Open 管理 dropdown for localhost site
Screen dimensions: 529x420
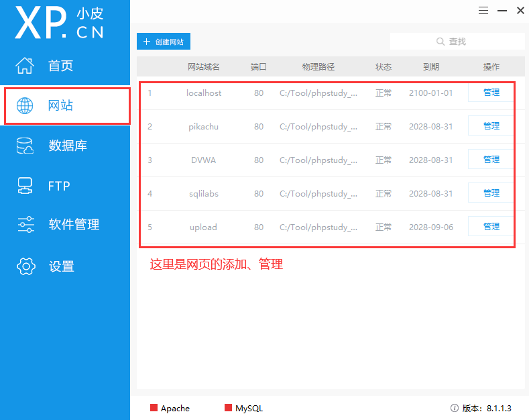click(491, 93)
